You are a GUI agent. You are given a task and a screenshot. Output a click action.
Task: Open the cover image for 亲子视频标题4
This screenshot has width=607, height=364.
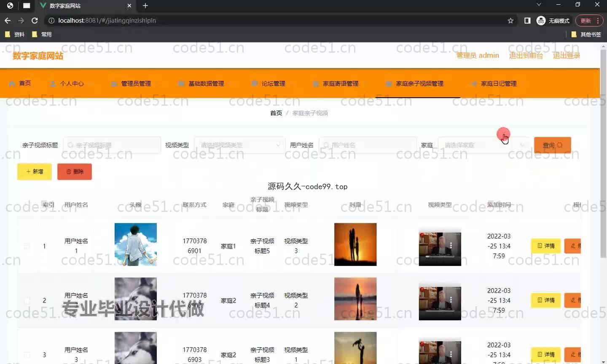tap(355, 299)
